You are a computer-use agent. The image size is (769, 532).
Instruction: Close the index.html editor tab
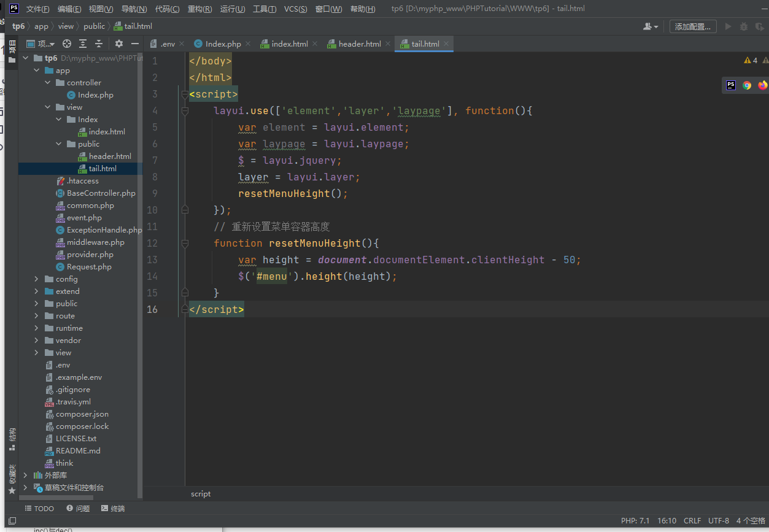(x=315, y=44)
